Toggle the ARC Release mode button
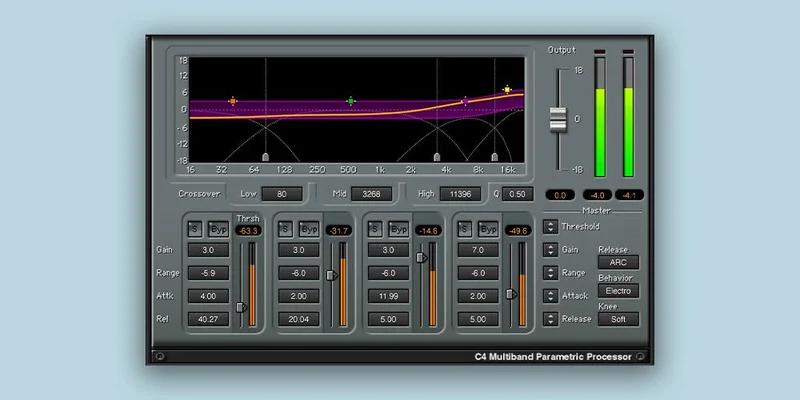The image size is (800, 400). pyautogui.click(x=618, y=262)
